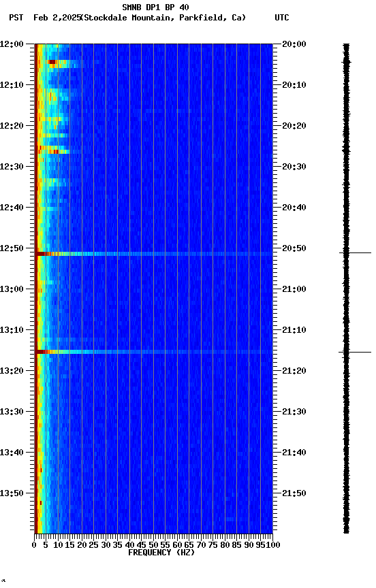
Task: Click the 13:00 PST time label
Action: (x=12, y=289)
